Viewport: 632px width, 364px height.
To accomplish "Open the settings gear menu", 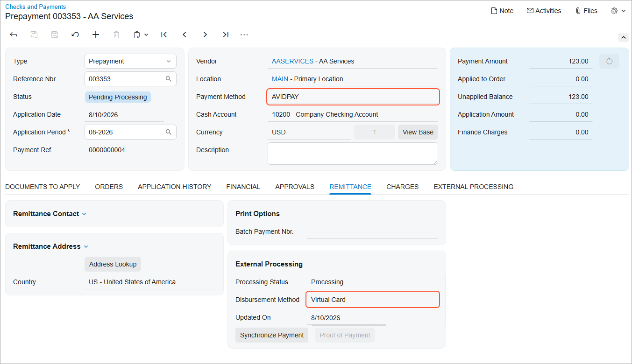I will click(618, 11).
